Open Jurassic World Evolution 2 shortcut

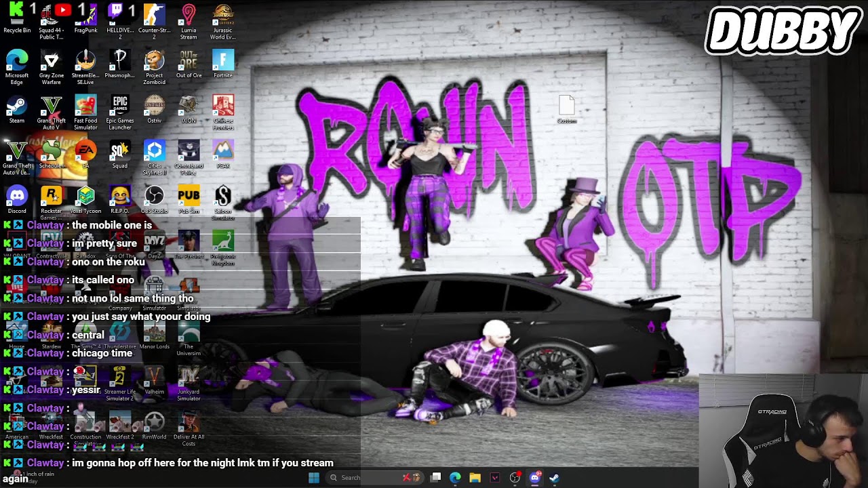[x=222, y=22]
